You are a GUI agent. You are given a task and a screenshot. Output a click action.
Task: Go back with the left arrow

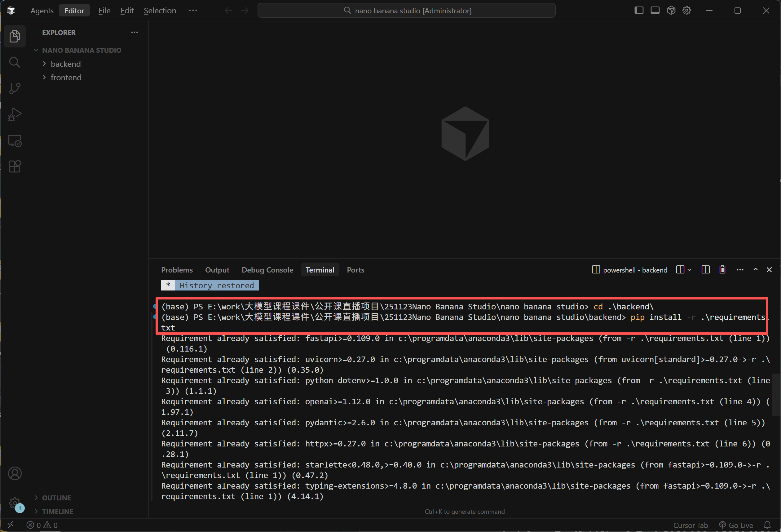pos(228,11)
